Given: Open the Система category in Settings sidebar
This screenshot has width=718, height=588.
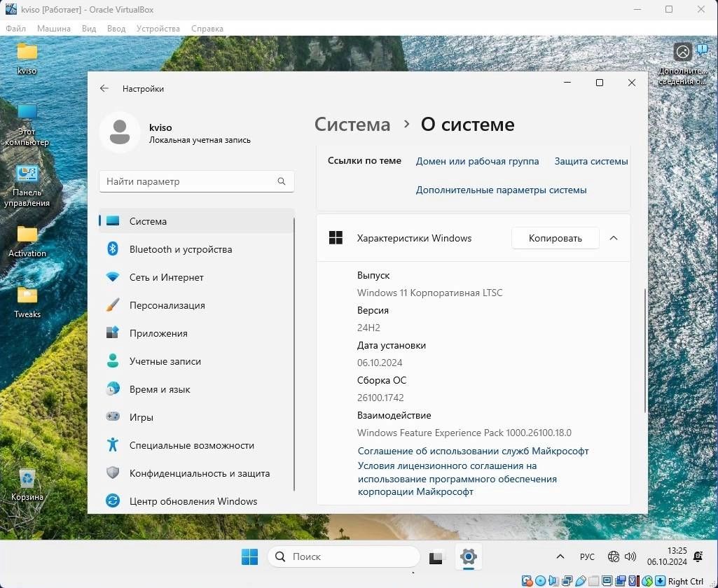Looking at the screenshot, I should tap(196, 221).
